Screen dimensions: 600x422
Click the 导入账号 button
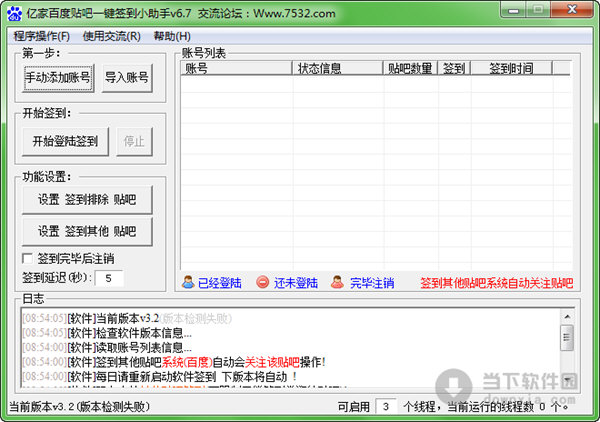[x=127, y=78]
